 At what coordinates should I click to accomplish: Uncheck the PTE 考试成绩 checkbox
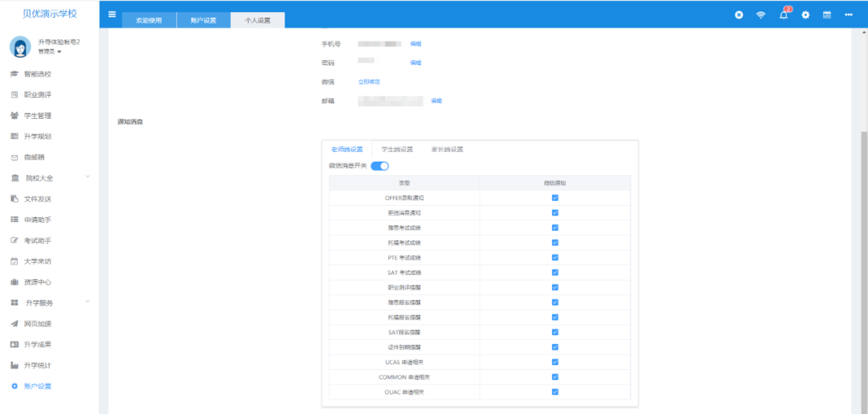tap(555, 257)
